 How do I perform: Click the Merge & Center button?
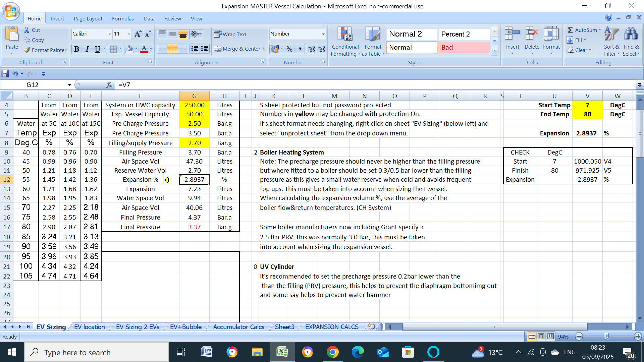pyautogui.click(x=237, y=49)
